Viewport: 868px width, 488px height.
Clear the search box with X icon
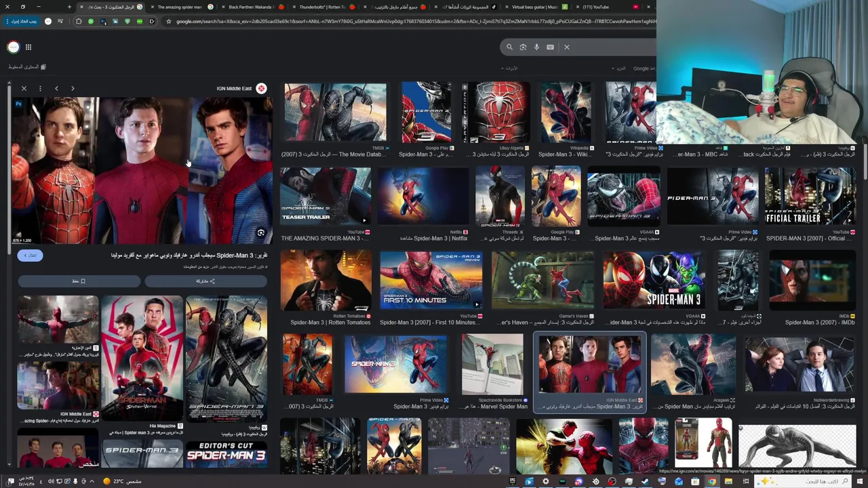click(x=567, y=47)
